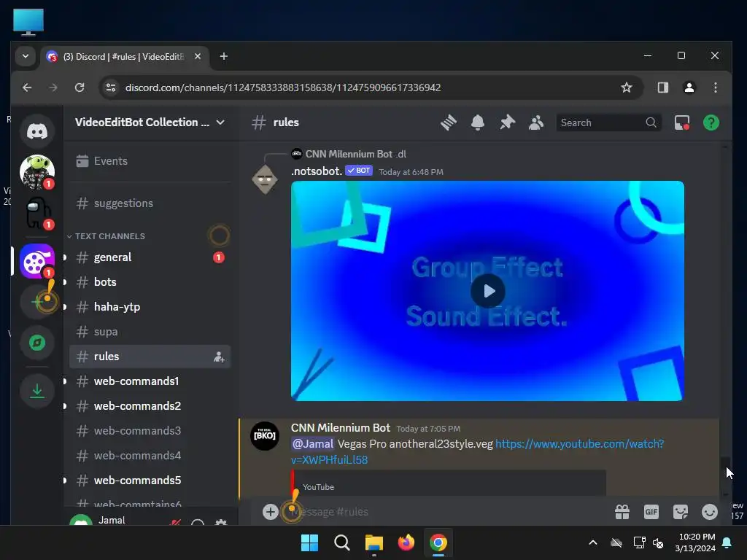Switch to the bots channel

tap(150, 282)
